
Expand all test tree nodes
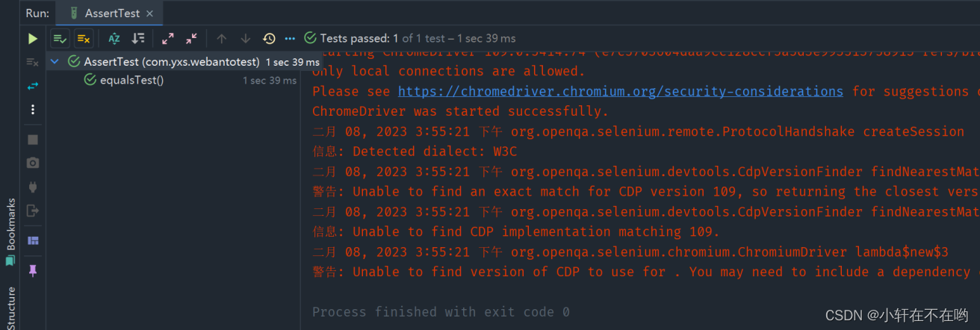167,38
